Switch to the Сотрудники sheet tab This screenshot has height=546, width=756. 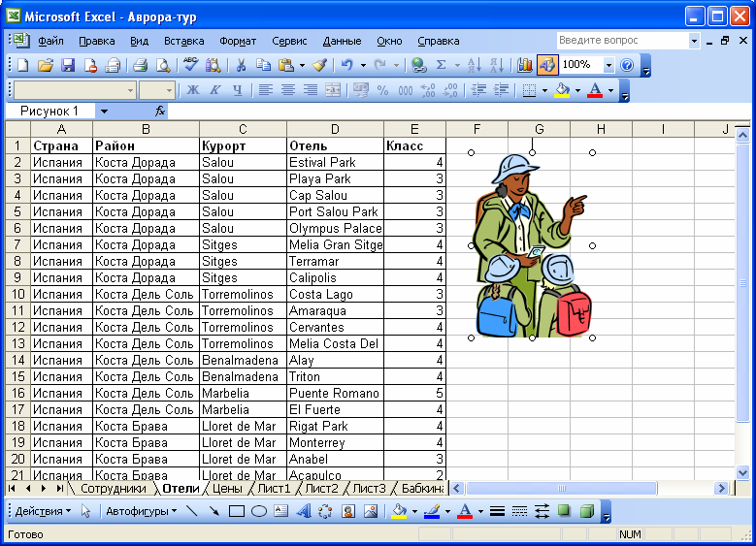click(114, 488)
